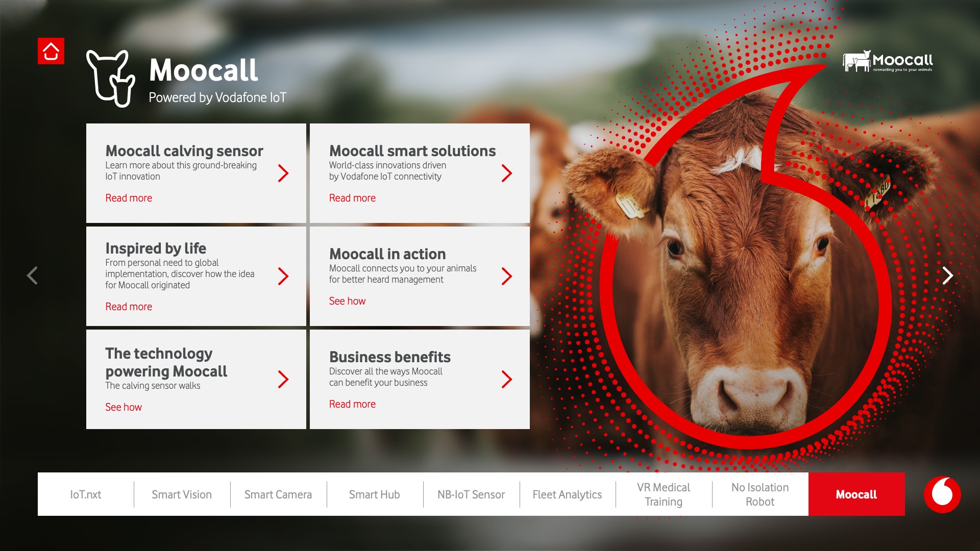Click Read more on Business benefits
Image resolution: width=980 pixels, height=551 pixels.
pyautogui.click(x=352, y=404)
